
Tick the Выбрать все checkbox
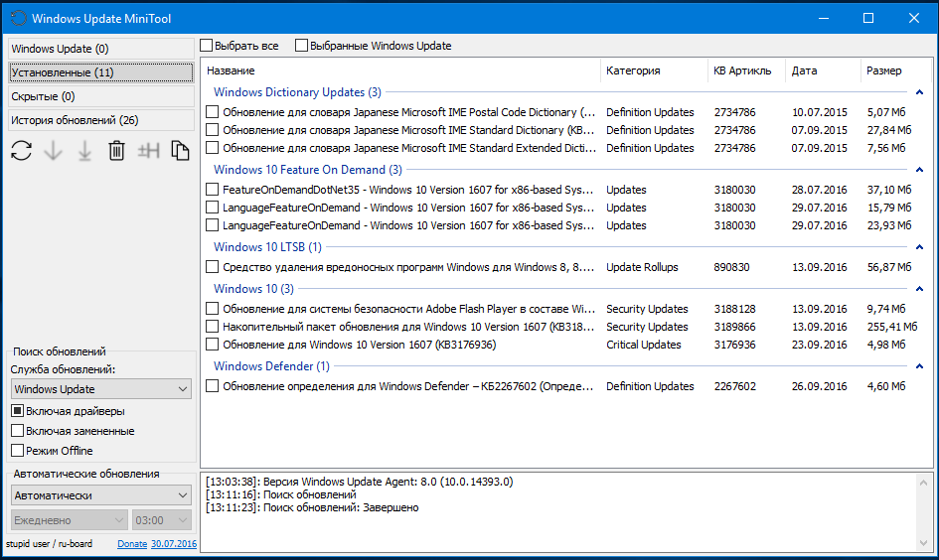pyautogui.click(x=207, y=46)
